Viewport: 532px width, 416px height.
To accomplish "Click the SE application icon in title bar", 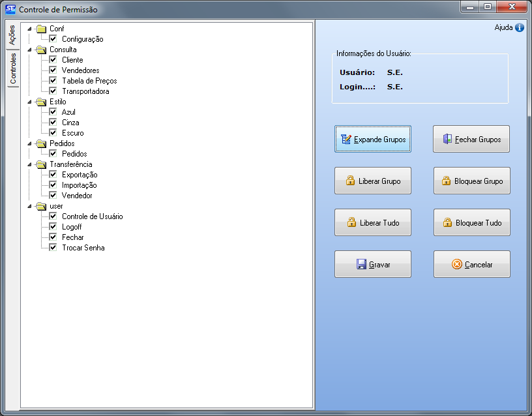I will pos(10,9).
